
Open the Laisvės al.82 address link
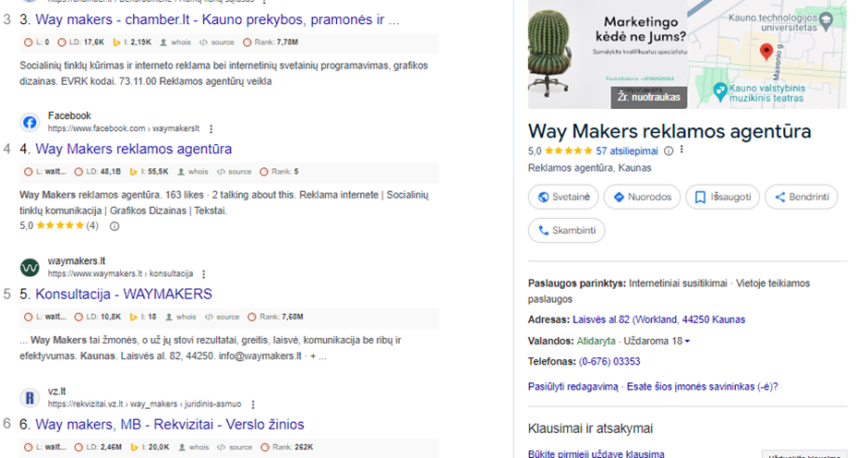[658, 320]
